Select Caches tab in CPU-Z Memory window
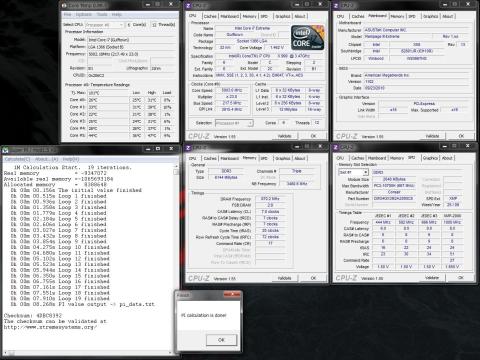This screenshot has height=360, width=480. pyautogui.click(x=210, y=158)
